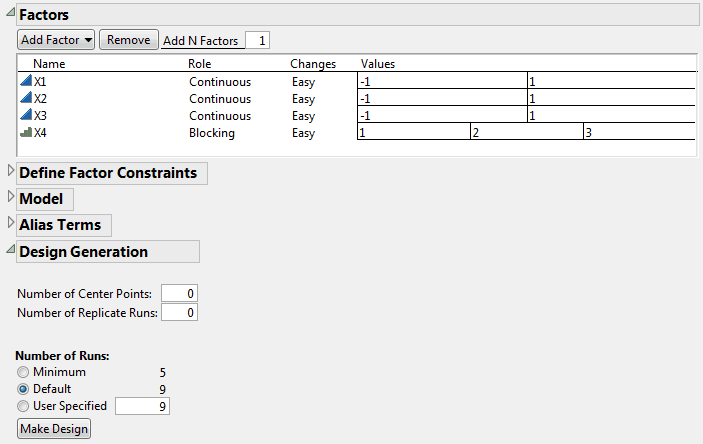Collapse the Factors section
Image resolution: width=703 pixels, height=444 pixels.
tap(10, 15)
